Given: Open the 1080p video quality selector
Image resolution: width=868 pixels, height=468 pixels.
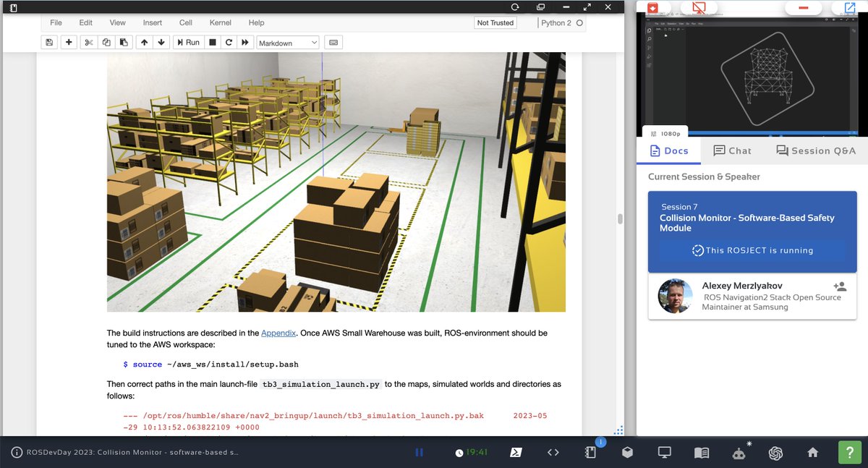Looking at the screenshot, I should point(665,133).
